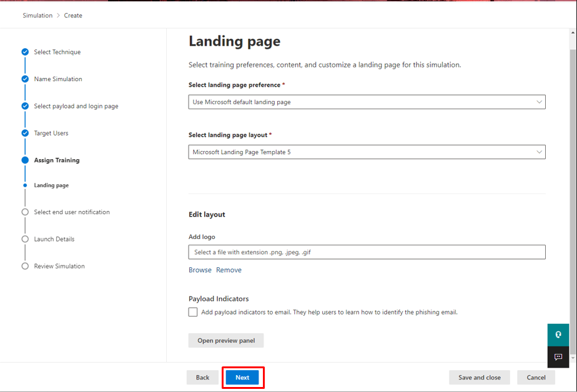Click the highlighted Next button
The width and height of the screenshot is (577, 392).
[243, 377]
